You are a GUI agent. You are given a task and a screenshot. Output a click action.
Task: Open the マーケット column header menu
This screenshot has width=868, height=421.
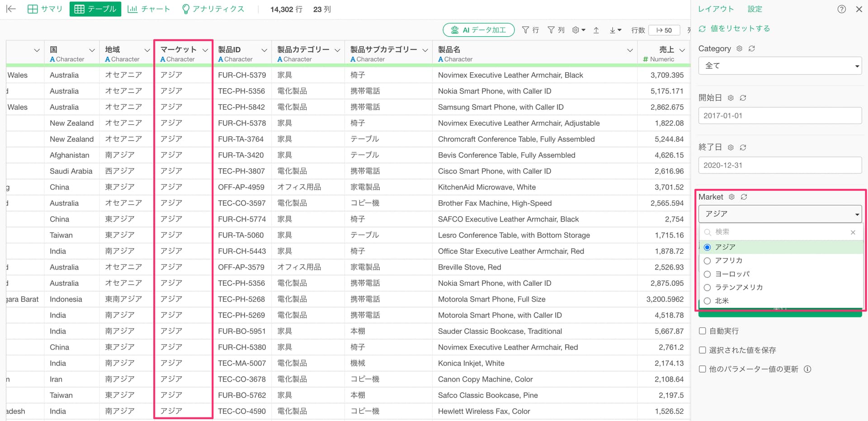point(205,50)
